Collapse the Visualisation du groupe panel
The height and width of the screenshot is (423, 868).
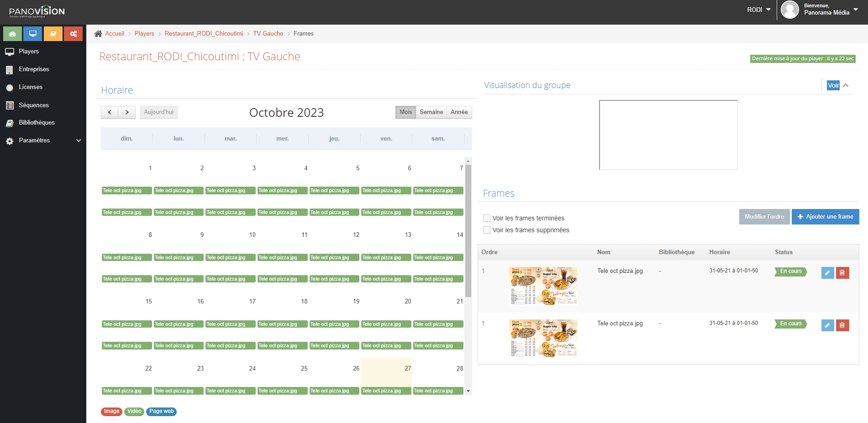pos(846,85)
